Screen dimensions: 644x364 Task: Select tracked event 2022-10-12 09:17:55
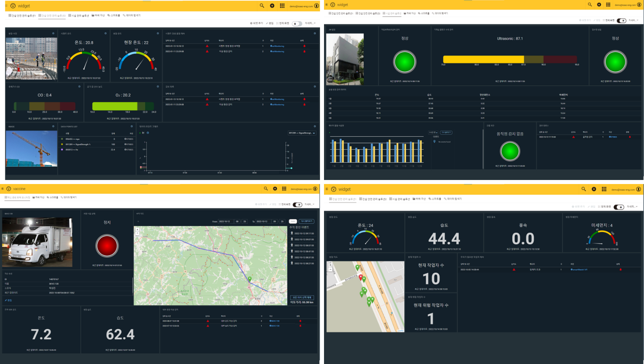(302, 233)
